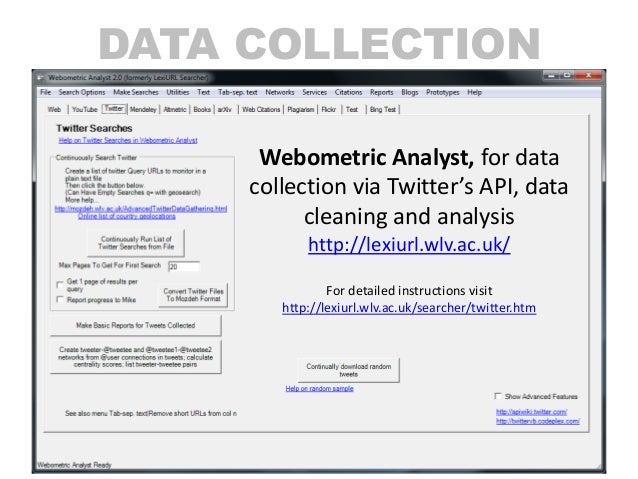Minimize the Webometric Analyst window
The image size is (638, 479).
point(551,76)
